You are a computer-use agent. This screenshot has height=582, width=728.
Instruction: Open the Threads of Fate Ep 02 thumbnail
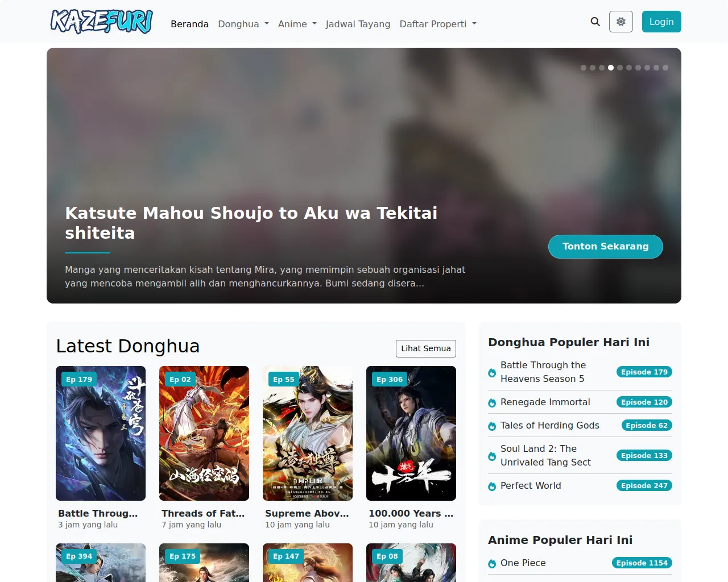204,433
